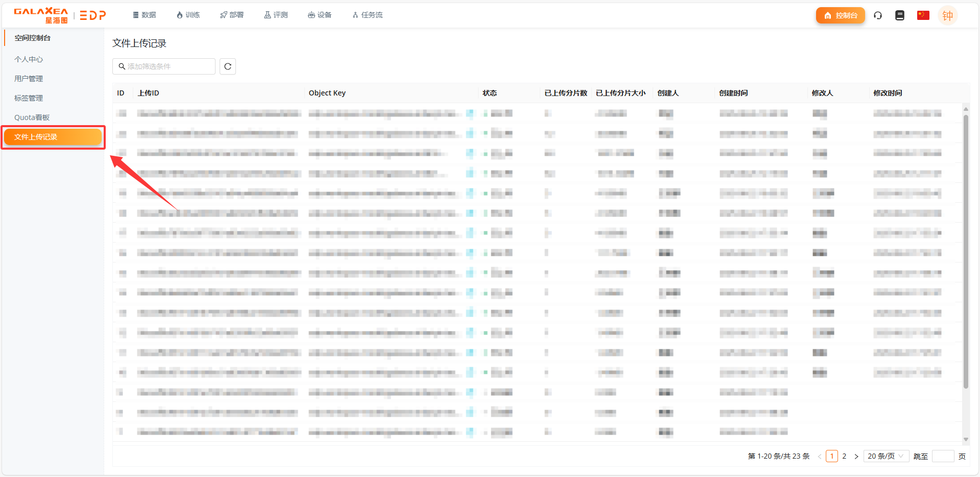Click the 控制台 button
Viewport: 980px width, 477px height.
click(840, 15)
